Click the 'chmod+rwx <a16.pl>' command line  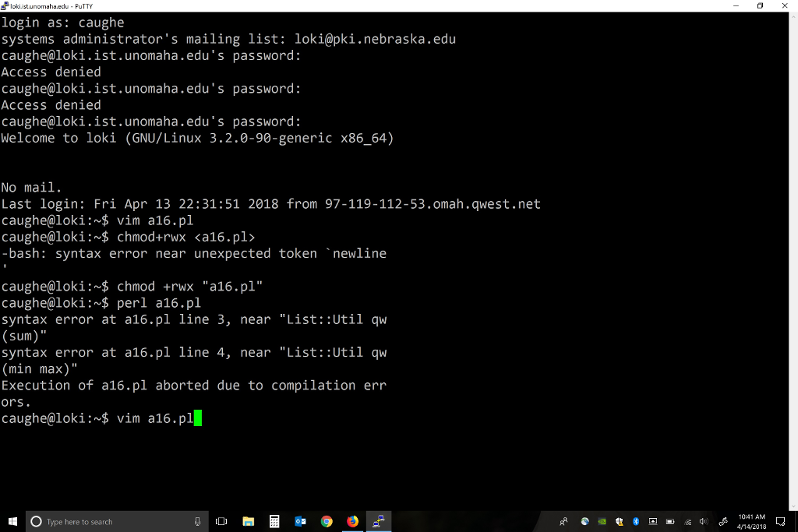pos(128,237)
